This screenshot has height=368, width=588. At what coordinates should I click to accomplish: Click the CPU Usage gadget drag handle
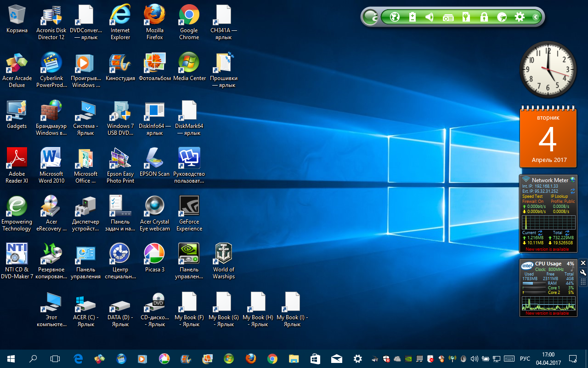(583, 282)
